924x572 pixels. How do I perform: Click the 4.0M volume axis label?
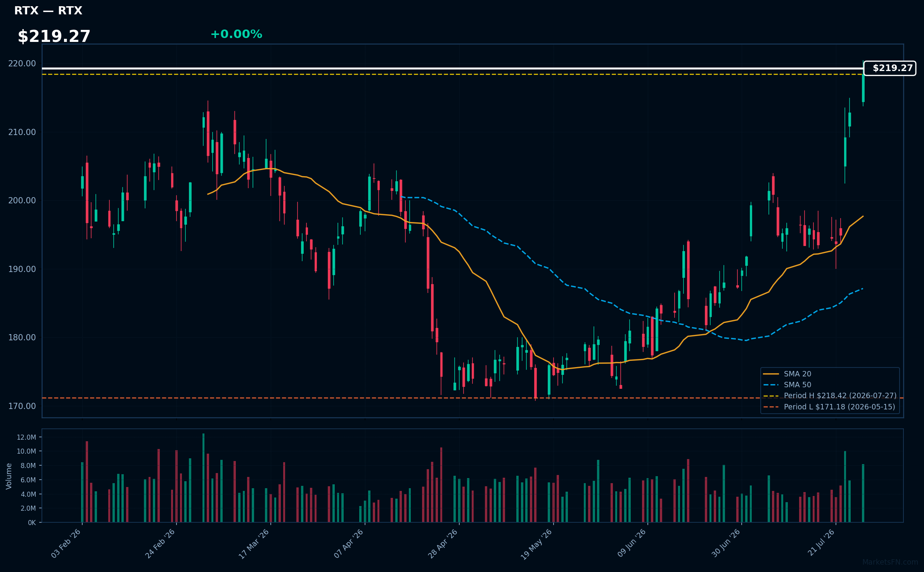pos(28,494)
